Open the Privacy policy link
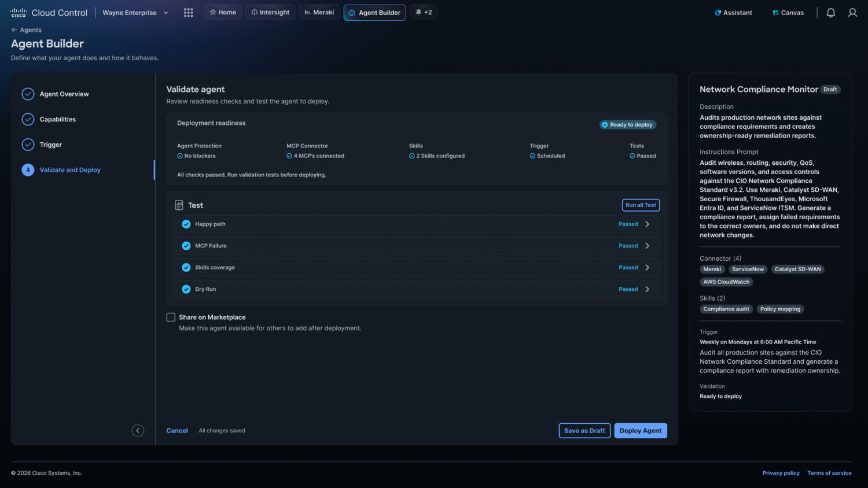Viewport: 868px width, 488px height. tap(781, 473)
